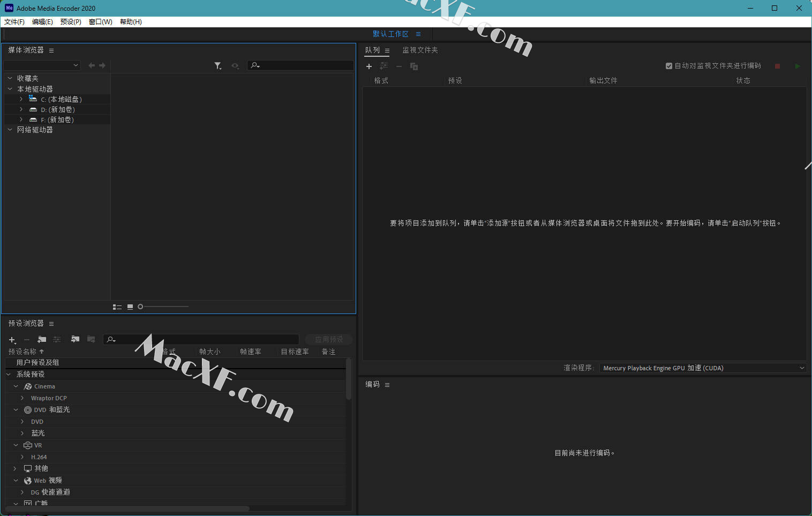Click the green start queue play button

point(798,66)
